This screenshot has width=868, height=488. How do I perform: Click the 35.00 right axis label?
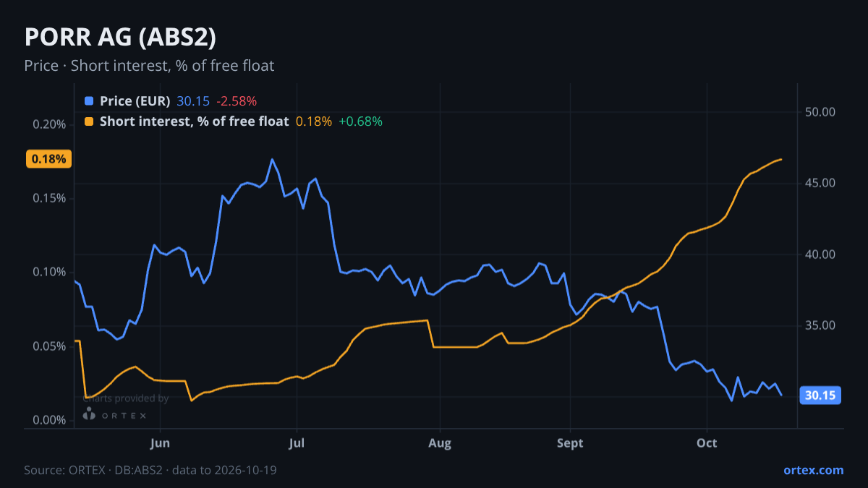(x=820, y=325)
